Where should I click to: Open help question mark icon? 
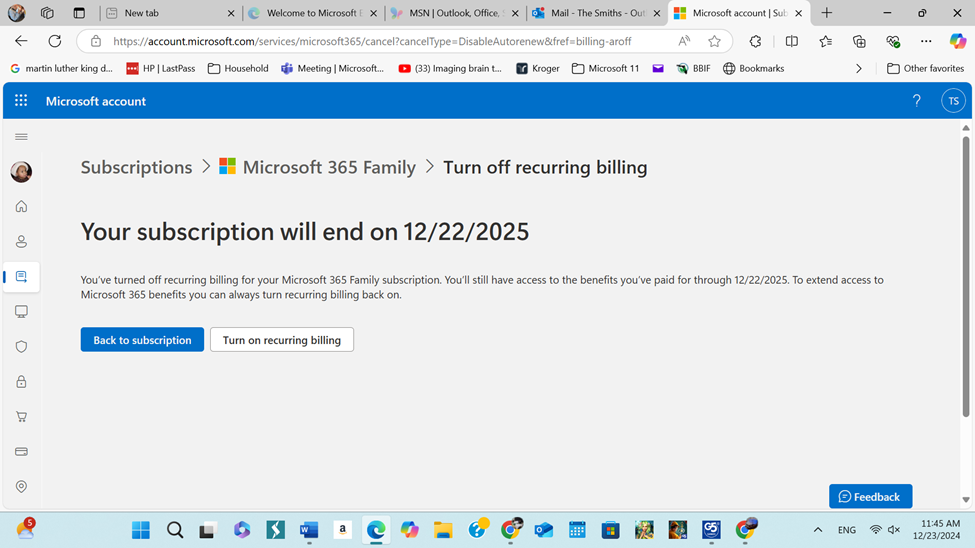917,101
